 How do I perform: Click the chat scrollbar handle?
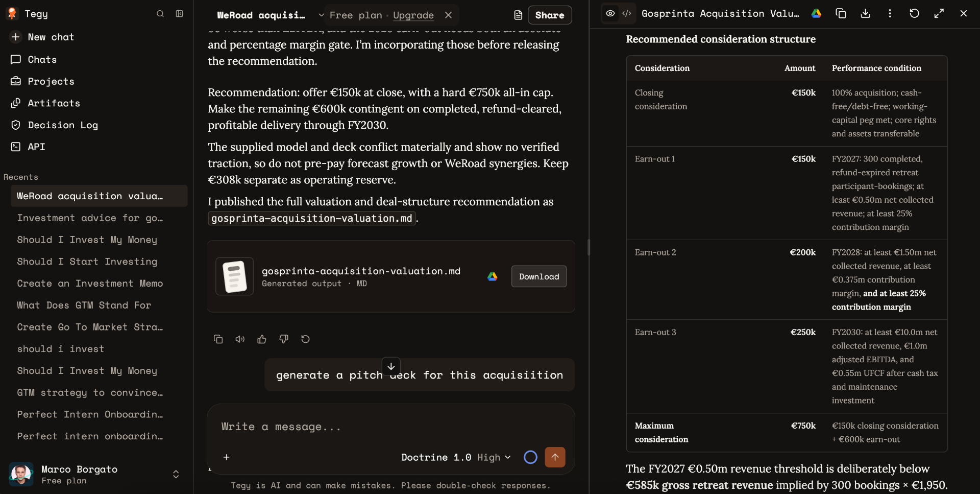click(588, 247)
